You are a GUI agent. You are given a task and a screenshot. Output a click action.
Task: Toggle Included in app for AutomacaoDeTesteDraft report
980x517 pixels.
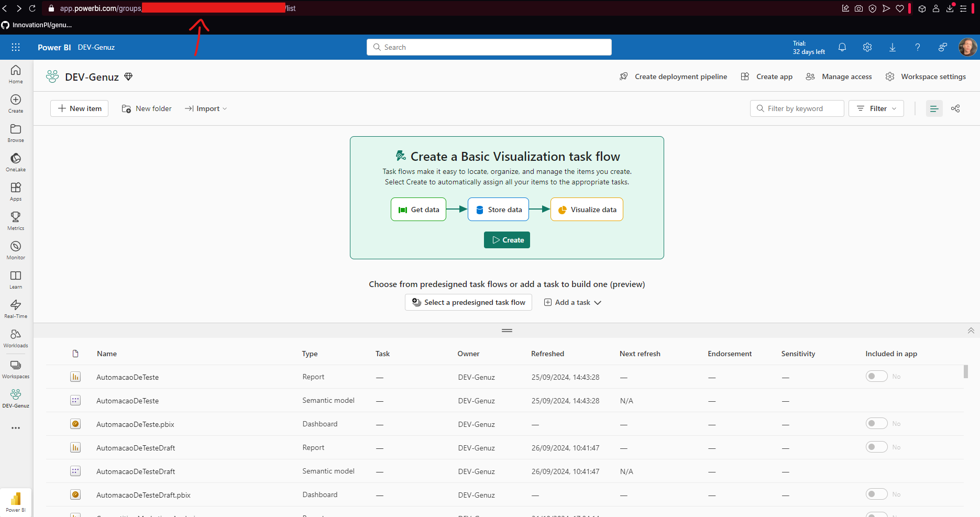pos(876,447)
